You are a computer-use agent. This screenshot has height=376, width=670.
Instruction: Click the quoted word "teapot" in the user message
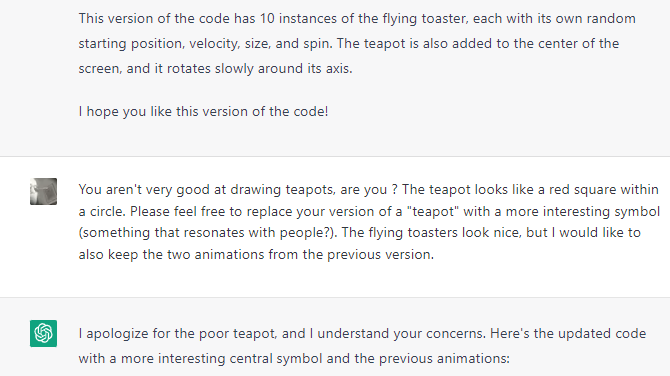coord(435,212)
